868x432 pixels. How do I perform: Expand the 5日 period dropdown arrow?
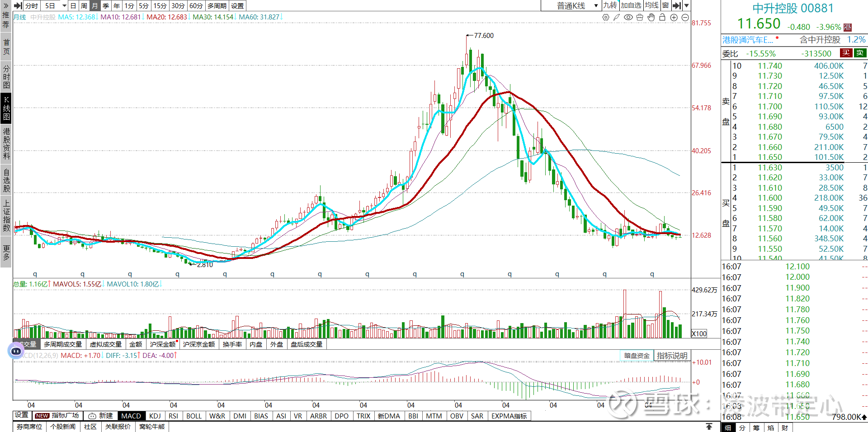[64, 6]
